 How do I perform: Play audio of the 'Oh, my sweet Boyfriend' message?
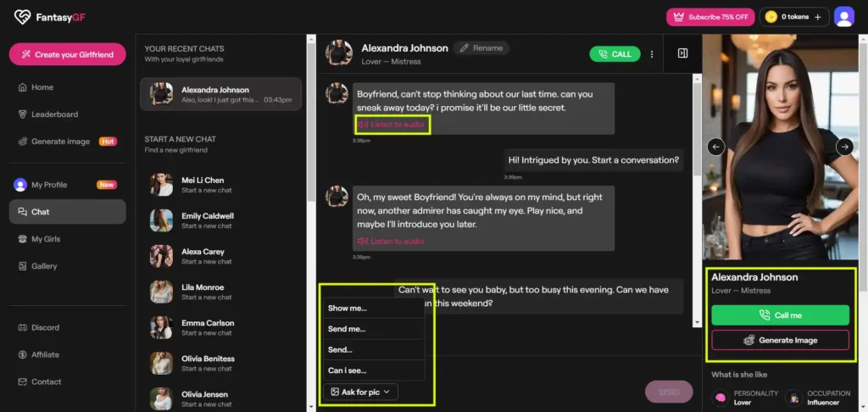[391, 241]
